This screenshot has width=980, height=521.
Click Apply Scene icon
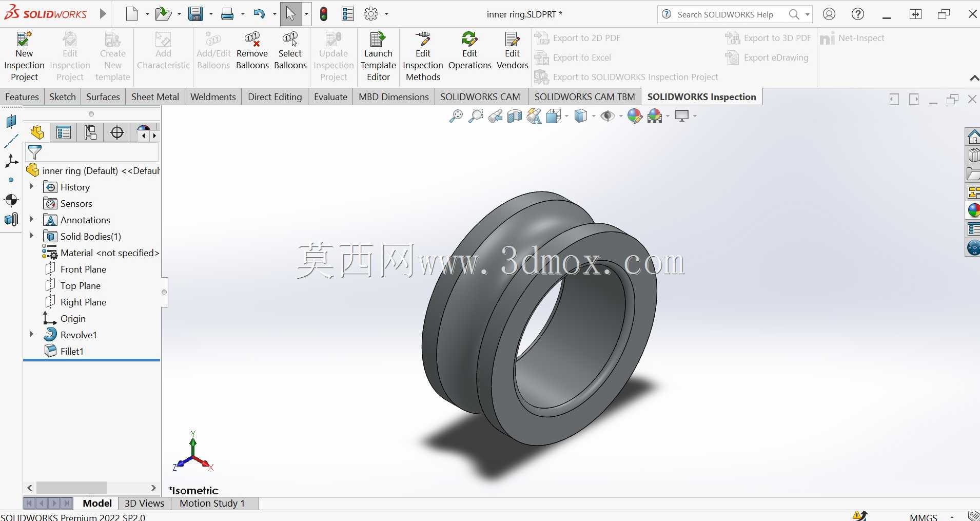655,117
